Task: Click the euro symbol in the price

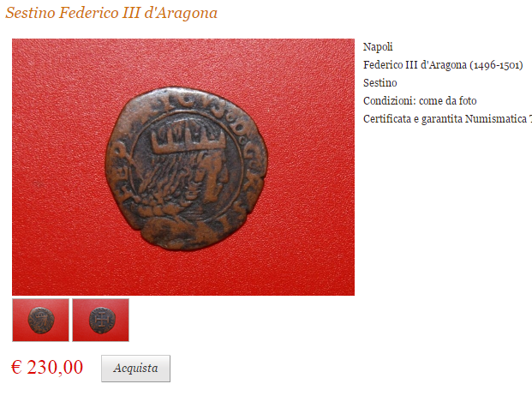Action: [16, 367]
